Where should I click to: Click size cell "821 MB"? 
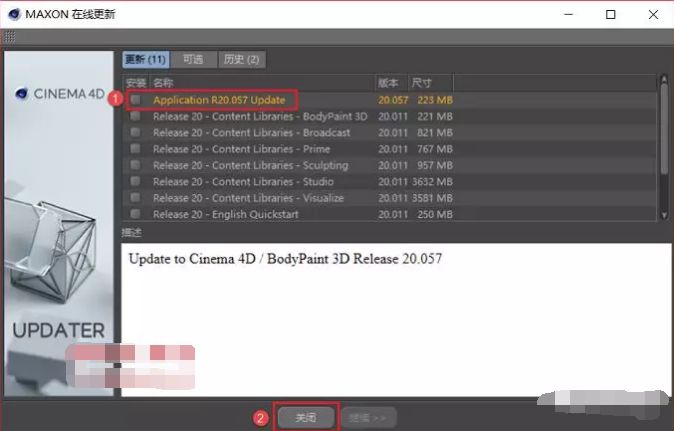pos(435,133)
